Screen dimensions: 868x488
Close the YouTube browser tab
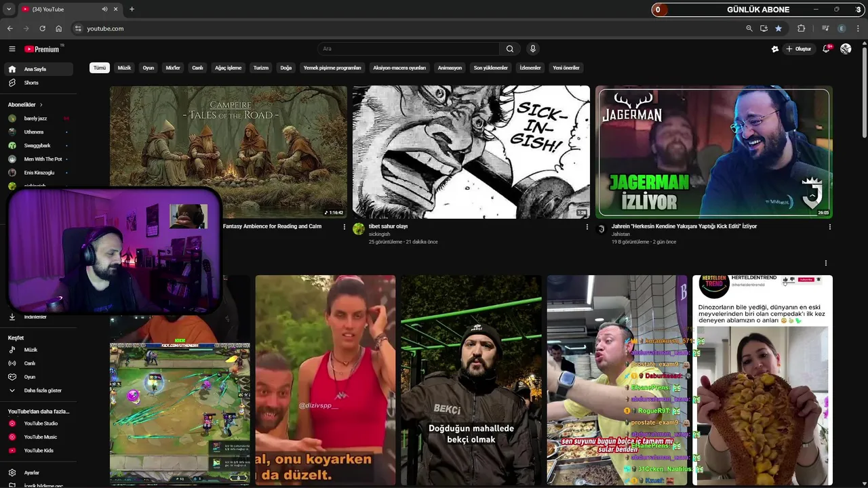tap(115, 9)
